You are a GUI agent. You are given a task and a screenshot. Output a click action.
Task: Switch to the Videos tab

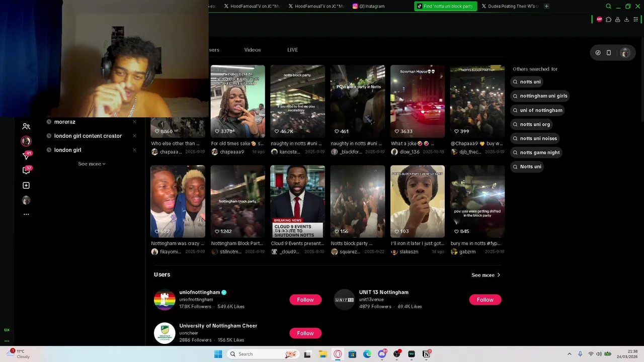click(253, 50)
